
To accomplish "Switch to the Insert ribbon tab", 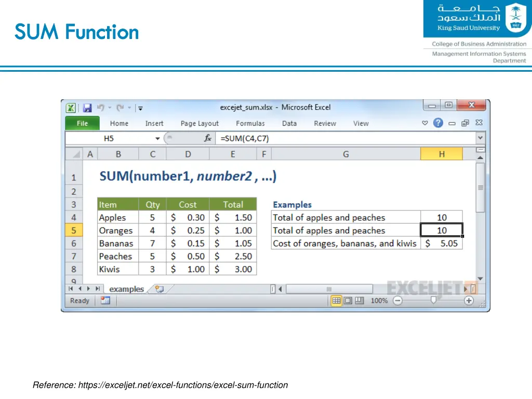I will pyautogui.click(x=154, y=124).
